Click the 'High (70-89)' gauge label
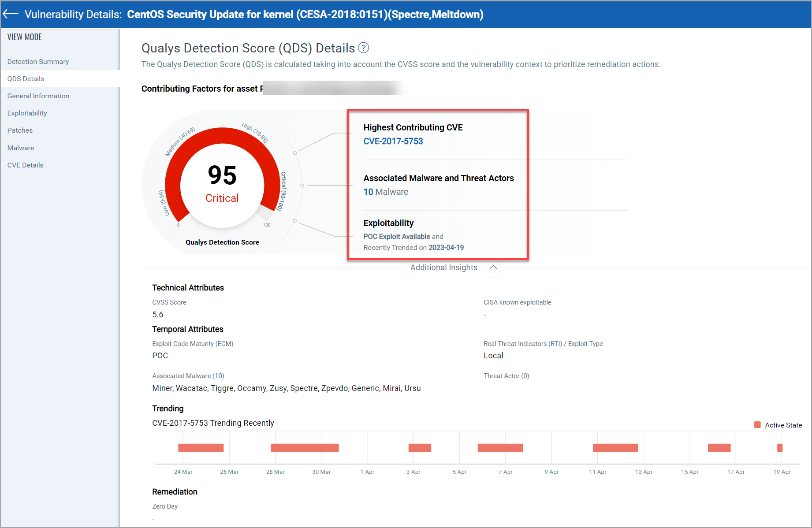This screenshot has height=528, width=812. tap(255, 132)
